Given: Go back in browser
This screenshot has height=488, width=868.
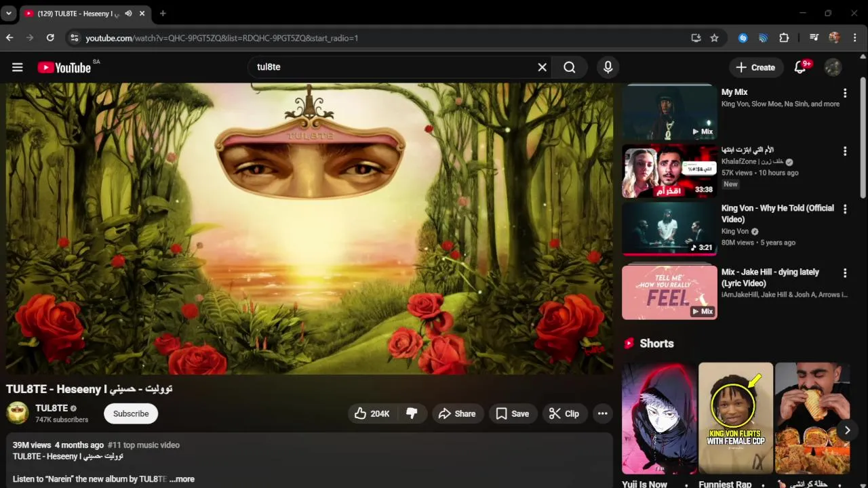Looking at the screenshot, I should click(x=9, y=38).
